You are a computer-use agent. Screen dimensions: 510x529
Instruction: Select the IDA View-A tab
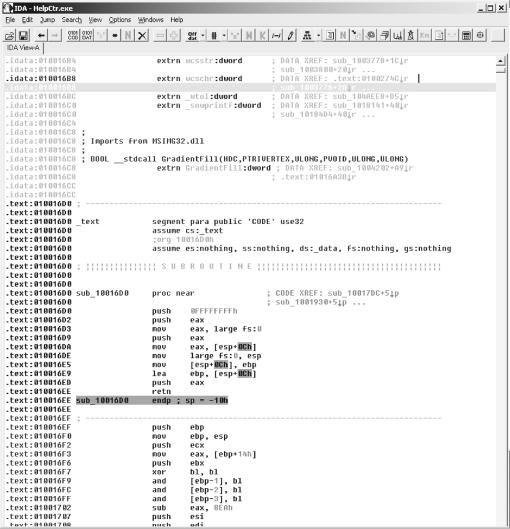(x=23, y=48)
